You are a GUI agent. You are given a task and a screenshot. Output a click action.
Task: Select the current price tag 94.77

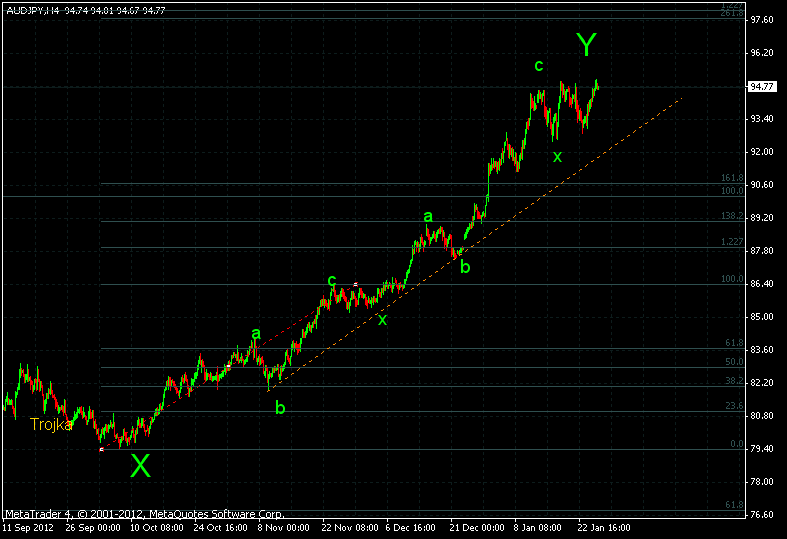(762, 87)
